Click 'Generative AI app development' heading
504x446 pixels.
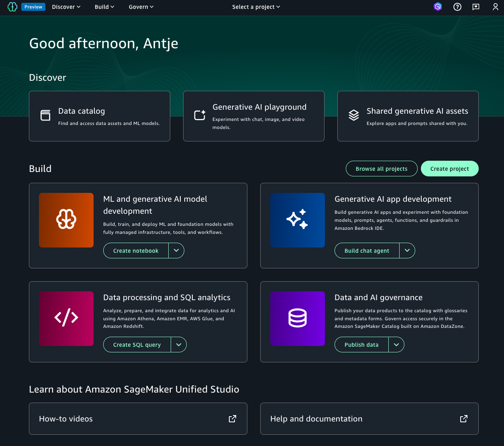click(x=393, y=199)
